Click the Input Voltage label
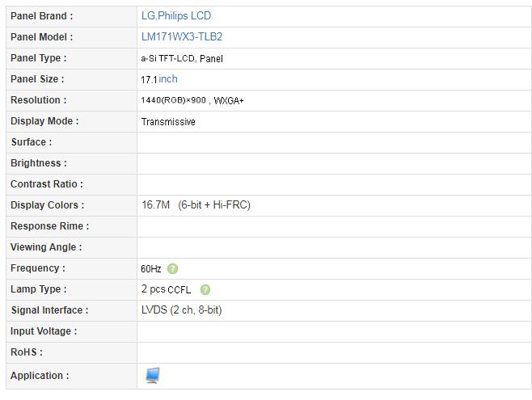 44,331
